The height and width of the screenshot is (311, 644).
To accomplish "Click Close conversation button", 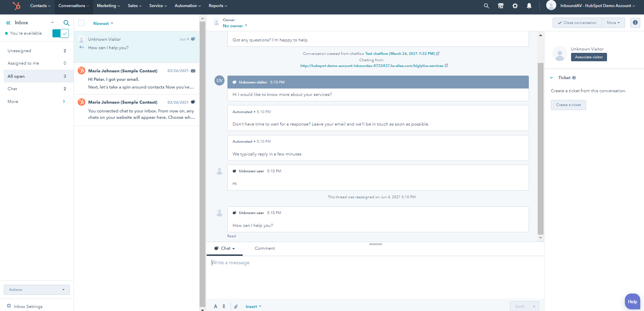I will (x=577, y=23).
